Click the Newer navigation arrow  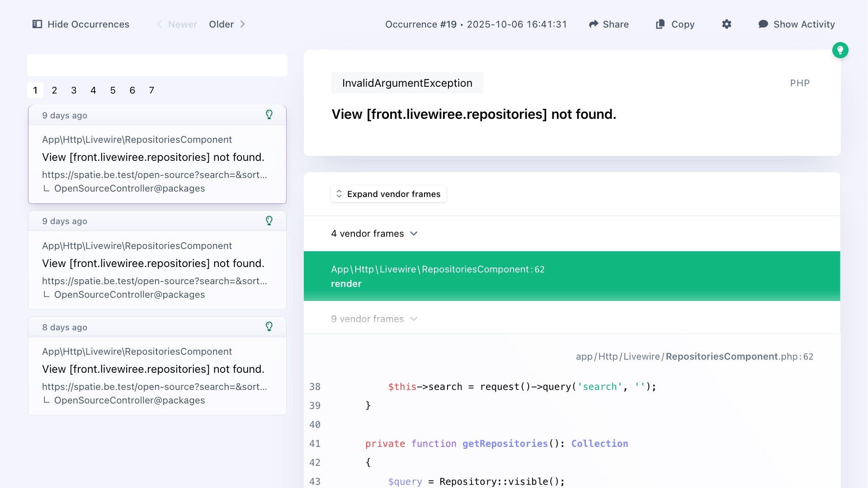[x=159, y=24]
